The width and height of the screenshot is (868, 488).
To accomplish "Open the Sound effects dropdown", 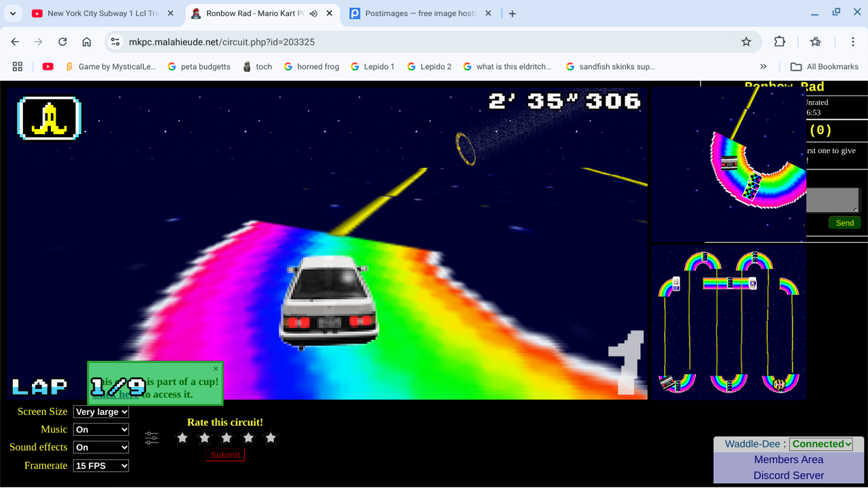I will [x=101, y=447].
